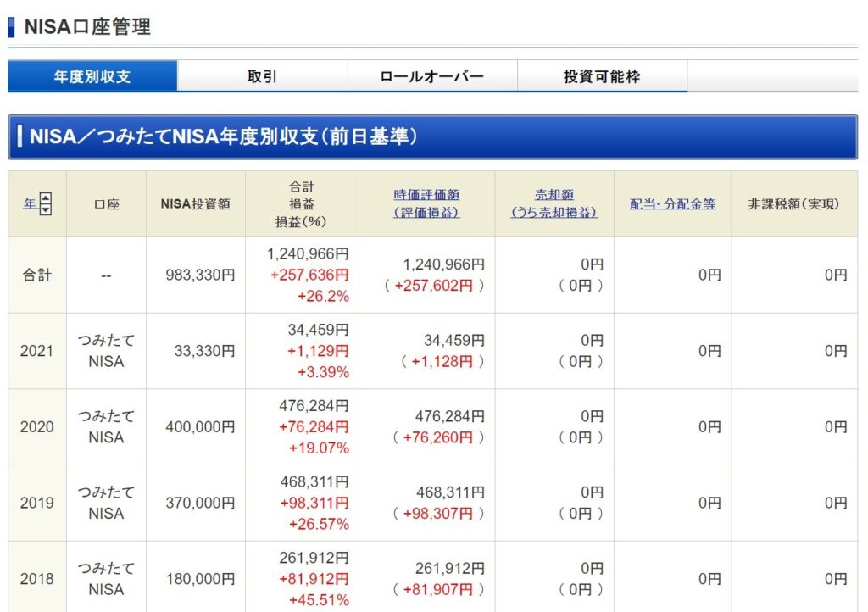The image size is (868, 612).
Task: Click the 合計 row label
Action: [x=36, y=275]
